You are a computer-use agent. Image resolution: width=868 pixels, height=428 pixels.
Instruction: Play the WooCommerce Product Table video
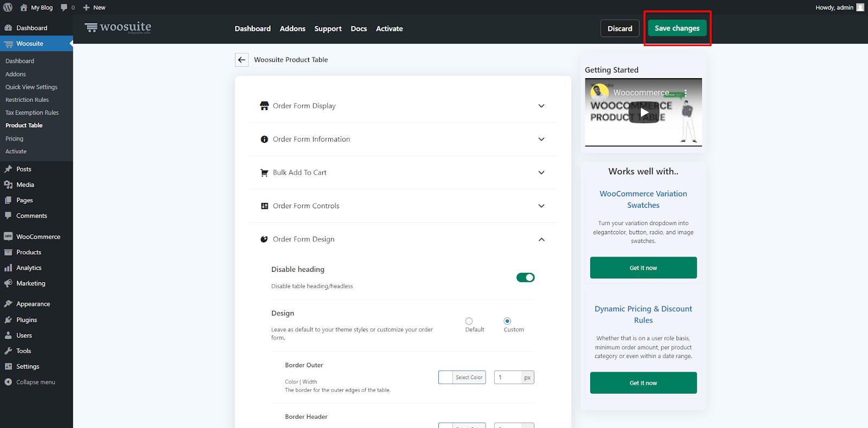(643, 112)
